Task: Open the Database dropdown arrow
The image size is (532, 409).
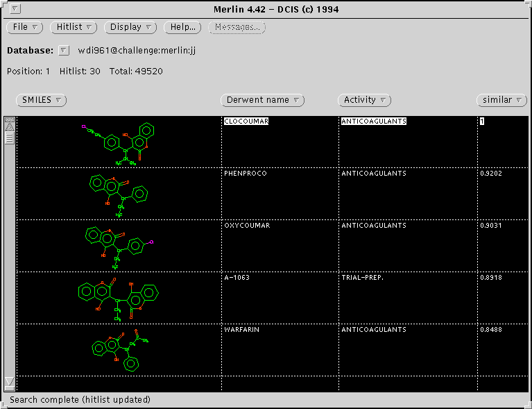Action: point(64,51)
